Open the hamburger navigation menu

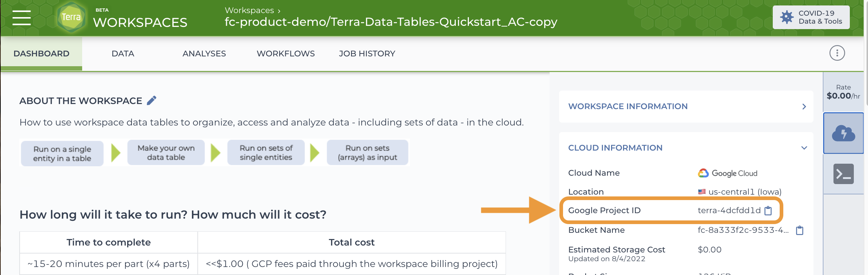tap(21, 17)
